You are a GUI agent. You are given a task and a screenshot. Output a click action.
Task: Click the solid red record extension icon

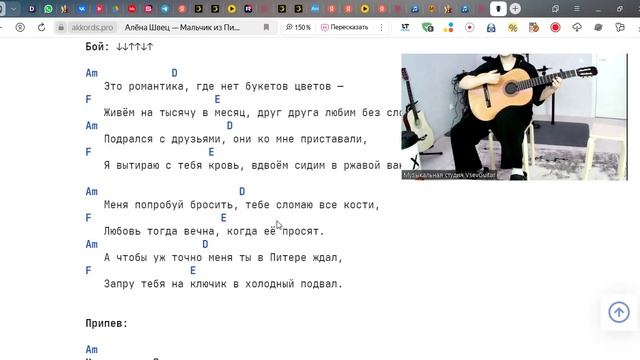555,27
